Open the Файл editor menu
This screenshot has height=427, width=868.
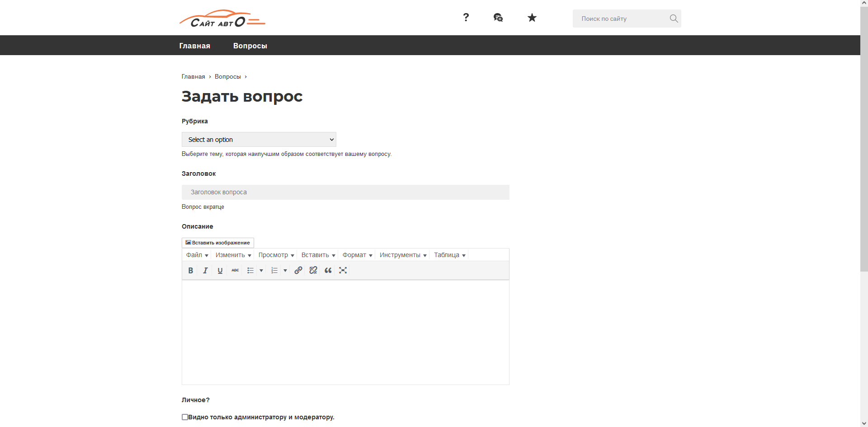(197, 255)
